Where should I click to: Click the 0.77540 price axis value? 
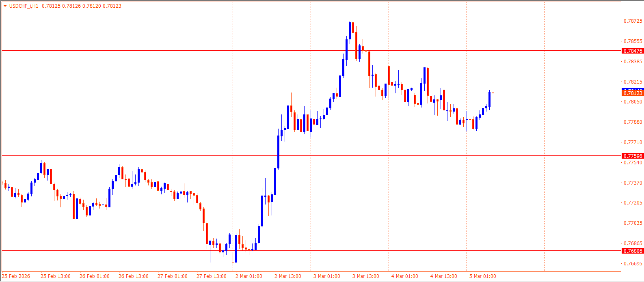point(633,163)
